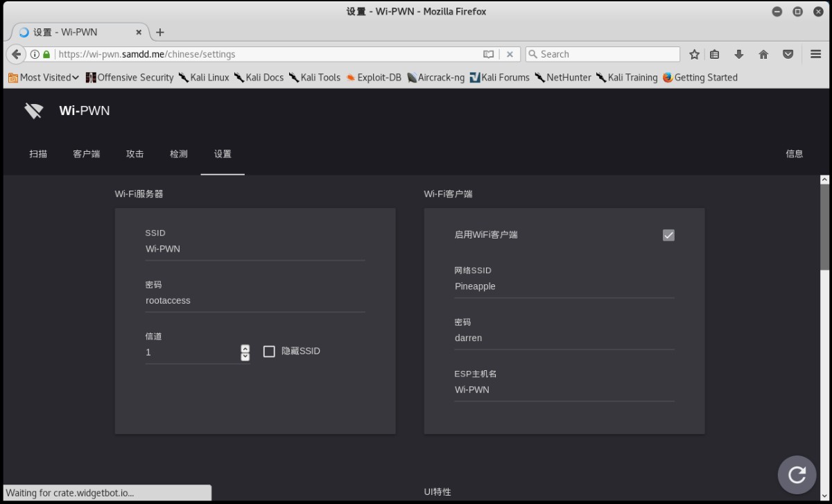
Task: Click the page scrollbar down arrow
Action: click(824, 496)
